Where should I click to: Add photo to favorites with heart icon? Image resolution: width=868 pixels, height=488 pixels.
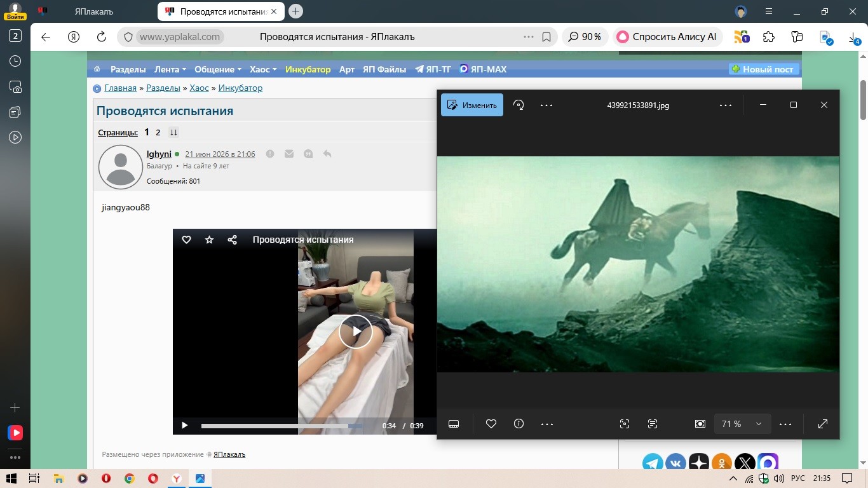click(491, 424)
